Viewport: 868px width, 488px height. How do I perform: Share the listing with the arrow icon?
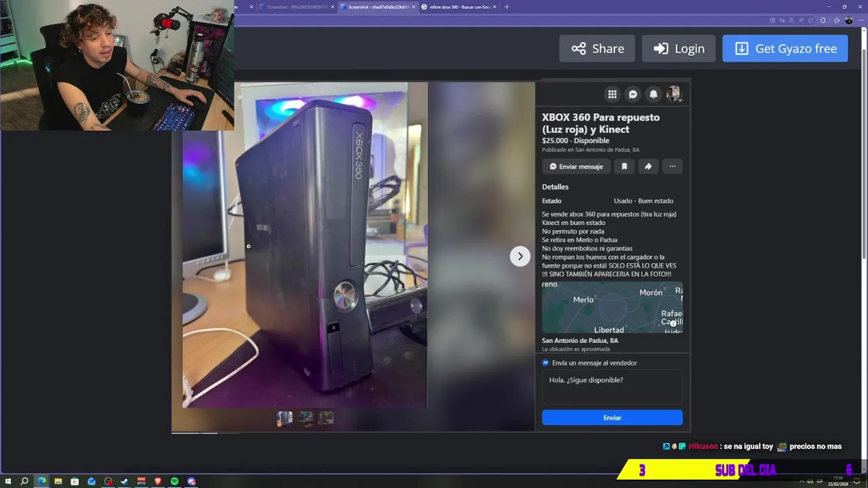coord(648,166)
